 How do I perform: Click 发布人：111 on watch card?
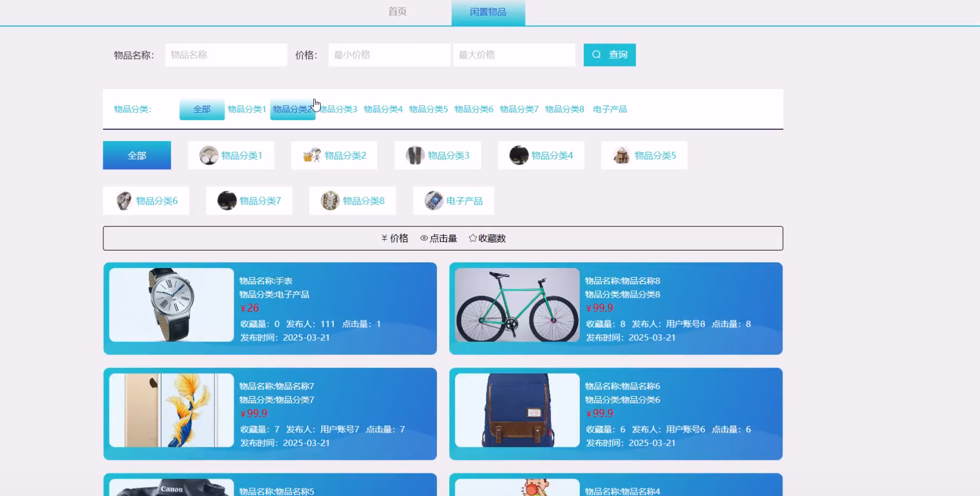point(310,324)
